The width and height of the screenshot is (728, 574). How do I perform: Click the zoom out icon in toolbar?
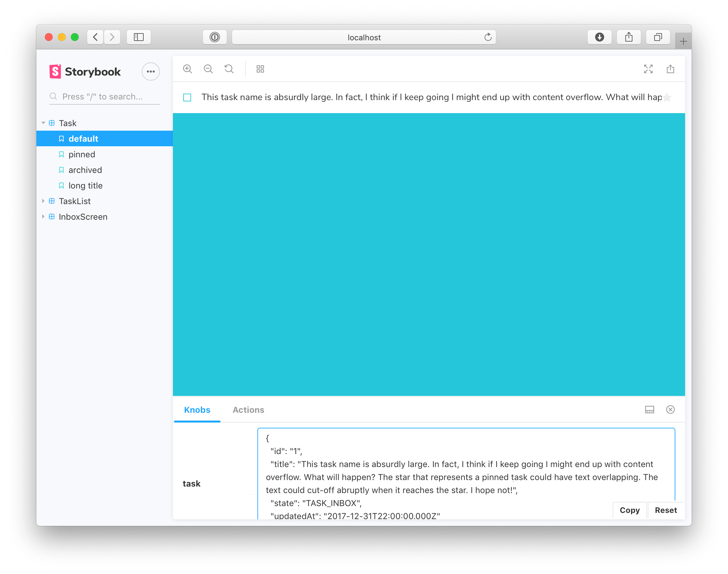208,69
